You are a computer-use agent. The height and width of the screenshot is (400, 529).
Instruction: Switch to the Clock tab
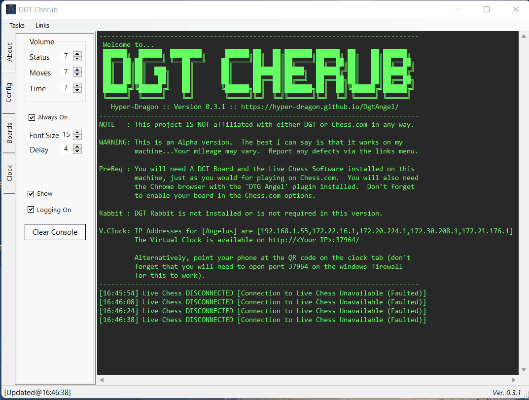[9, 173]
